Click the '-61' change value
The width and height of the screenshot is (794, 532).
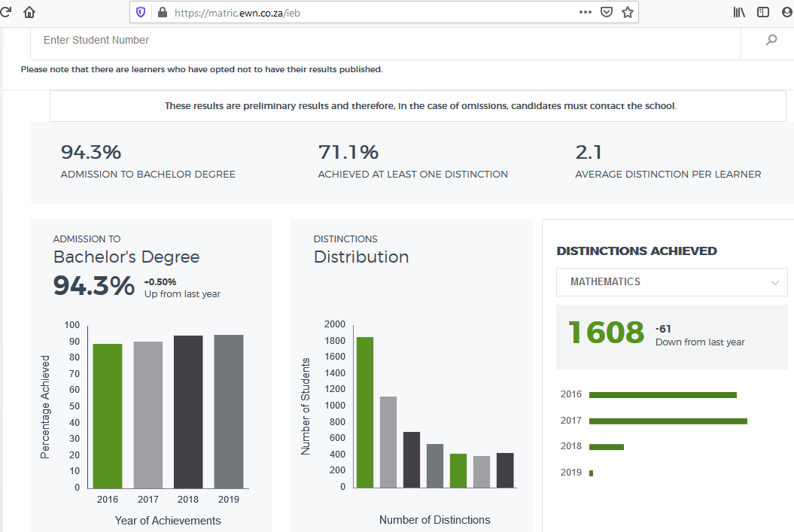tap(663, 329)
